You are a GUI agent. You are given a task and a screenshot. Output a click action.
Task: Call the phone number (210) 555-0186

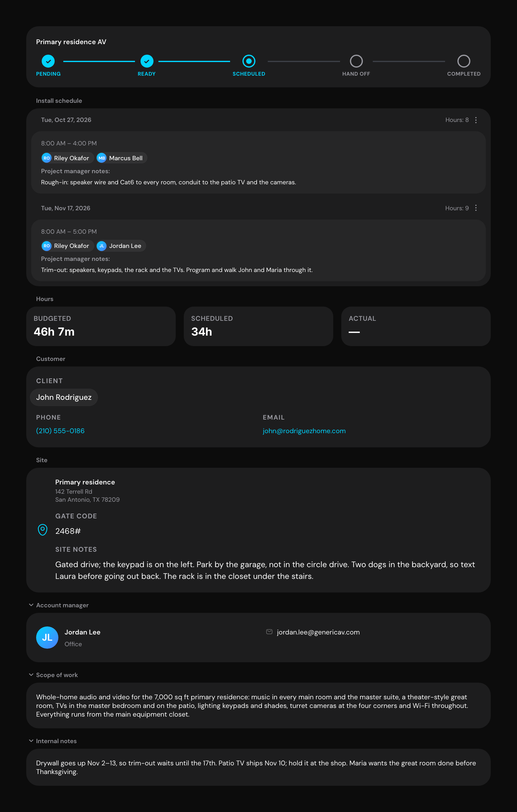click(60, 431)
